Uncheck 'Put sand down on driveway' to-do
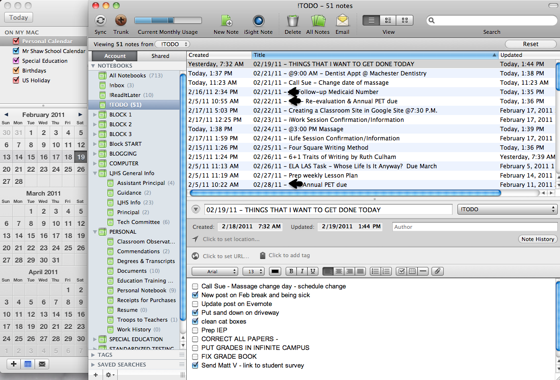The image size is (560, 380). click(x=195, y=312)
